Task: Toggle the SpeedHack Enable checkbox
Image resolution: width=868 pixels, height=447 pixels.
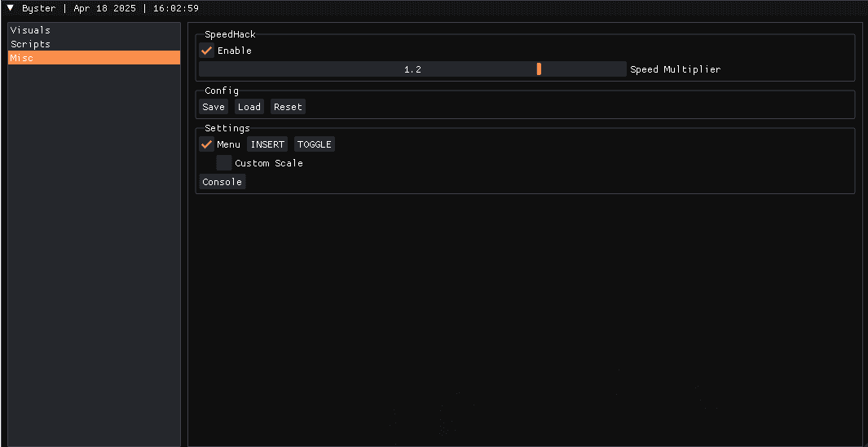Action: [x=207, y=51]
